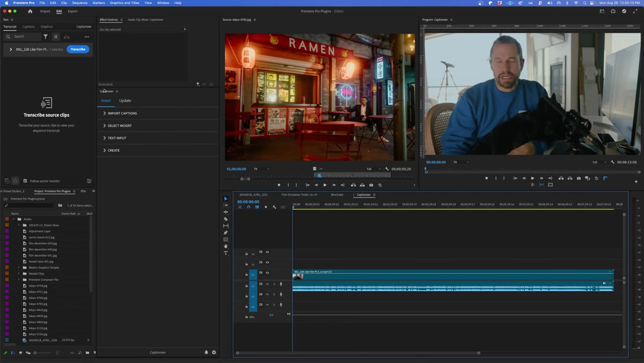This screenshot has width=644, height=363.
Task: Switch to Captioneer Update tab
Action: [x=125, y=100]
